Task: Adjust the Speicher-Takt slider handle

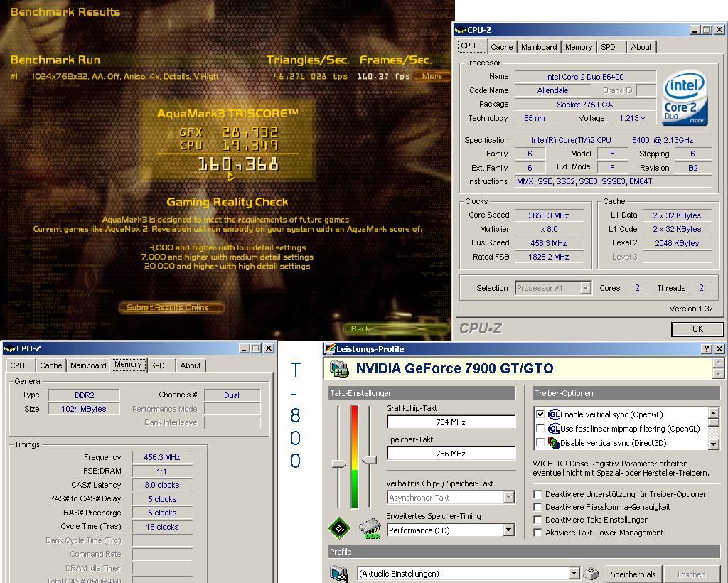Action: point(370,460)
